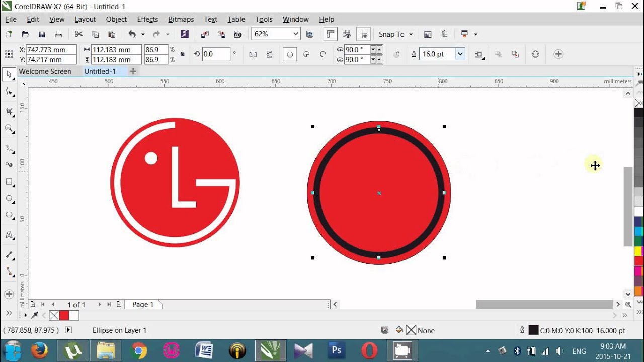Click the Print icon

[58, 34]
